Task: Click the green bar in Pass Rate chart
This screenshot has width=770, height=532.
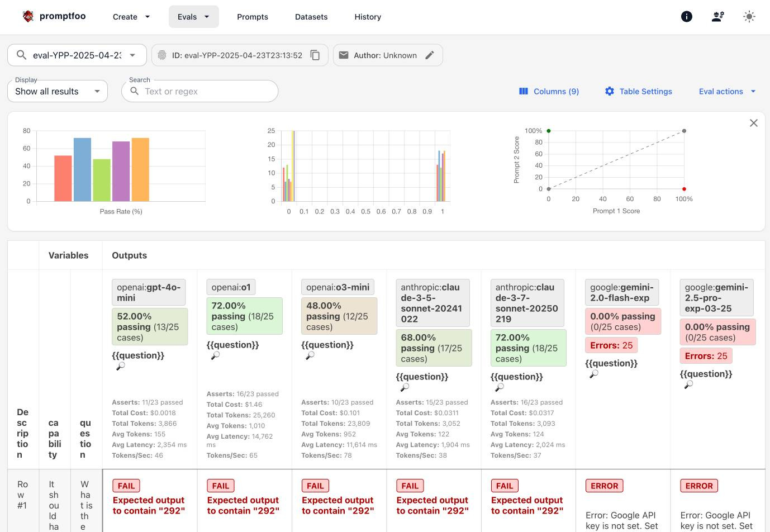Action: point(102,180)
